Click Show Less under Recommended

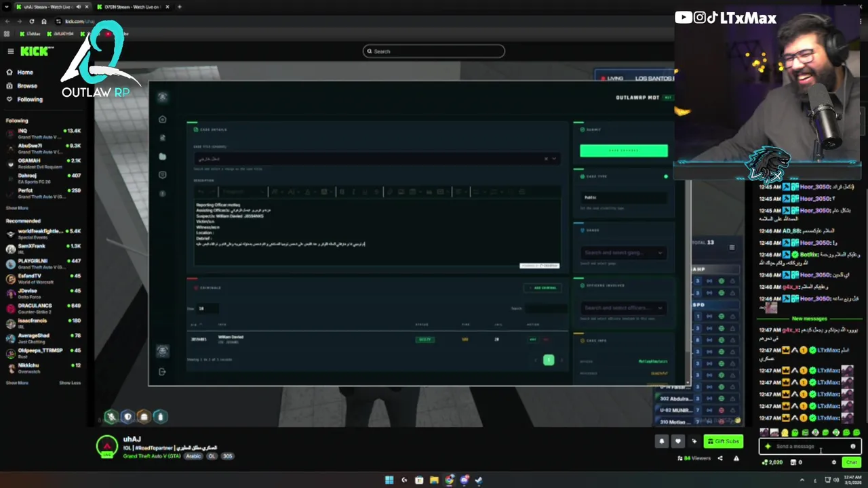[70, 383]
